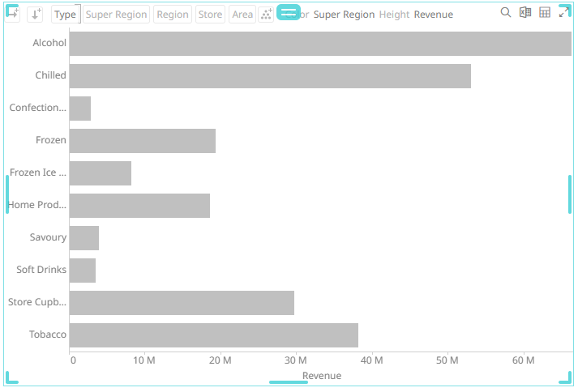
Task: Click the 30 M axis tick label
Action: click(296, 360)
